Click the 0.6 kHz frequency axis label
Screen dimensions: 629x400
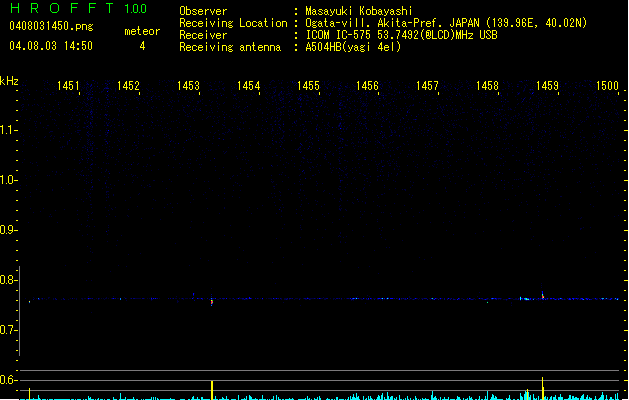[x=8, y=380]
